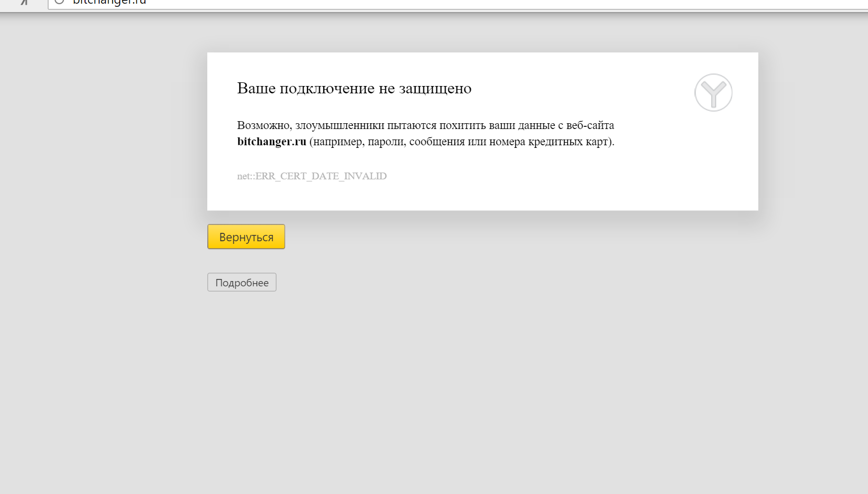This screenshot has width=868, height=494.
Task: Click the heading Ваше подключение не защищено
Action: [354, 88]
